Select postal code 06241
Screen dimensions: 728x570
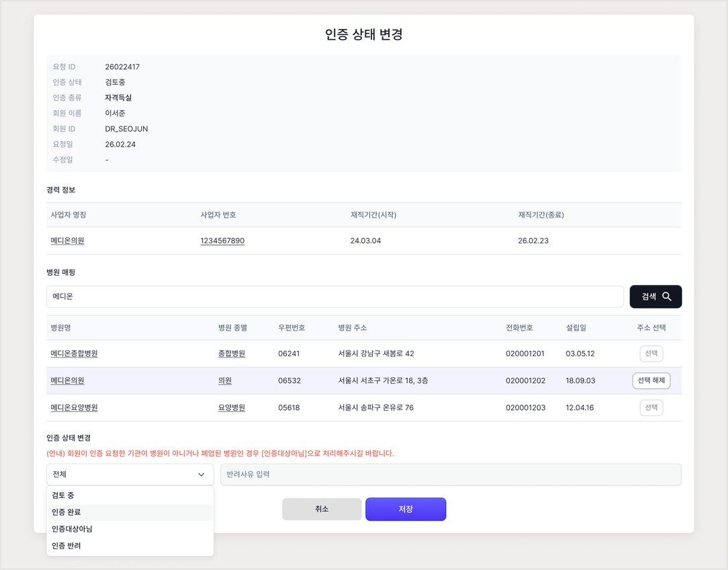[289, 354]
